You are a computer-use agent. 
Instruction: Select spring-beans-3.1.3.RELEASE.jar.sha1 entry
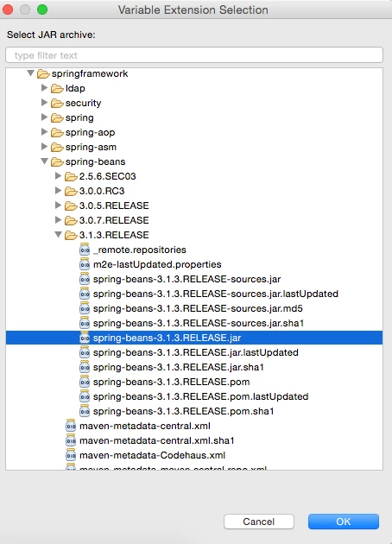[179, 367]
